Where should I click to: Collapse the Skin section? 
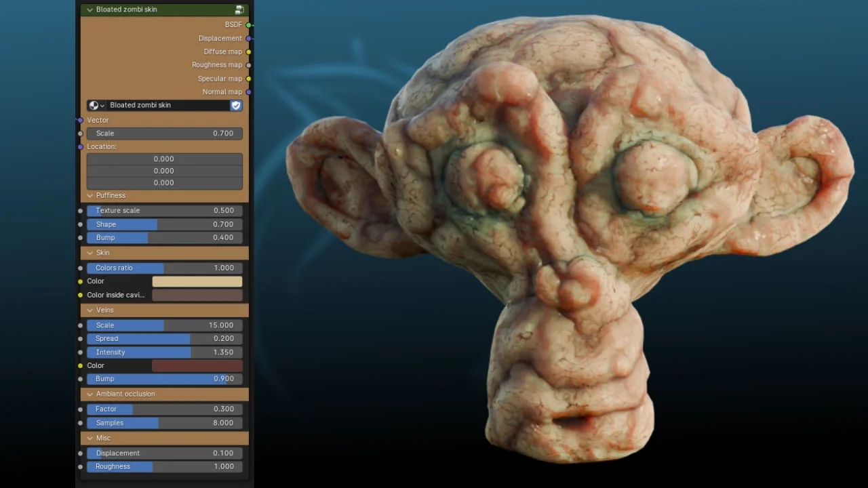[x=90, y=252]
